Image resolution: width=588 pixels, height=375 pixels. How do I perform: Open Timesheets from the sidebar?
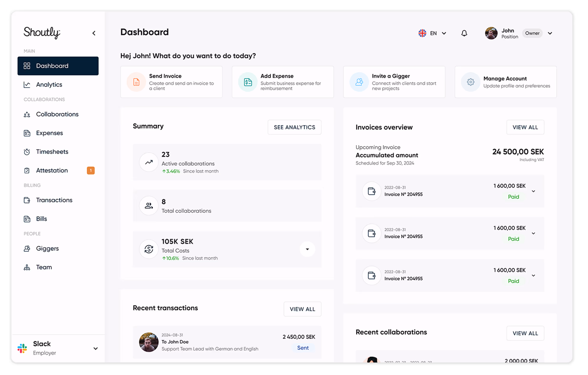(52, 152)
